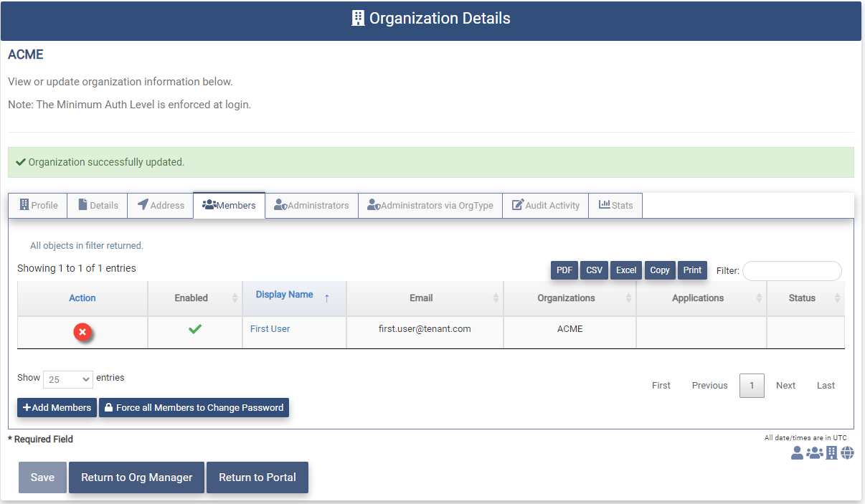Switch to the Stats tab
The height and width of the screenshot is (504, 865).
click(x=616, y=205)
